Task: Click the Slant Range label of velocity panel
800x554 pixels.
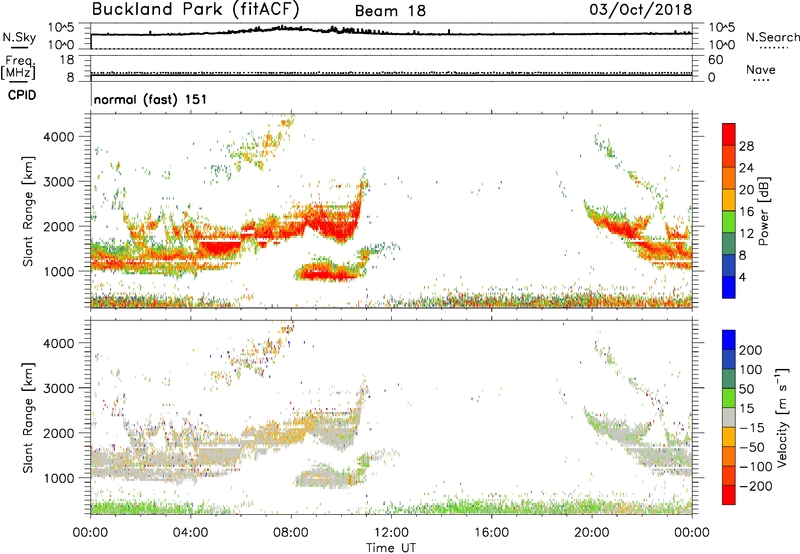Action: click(28, 417)
